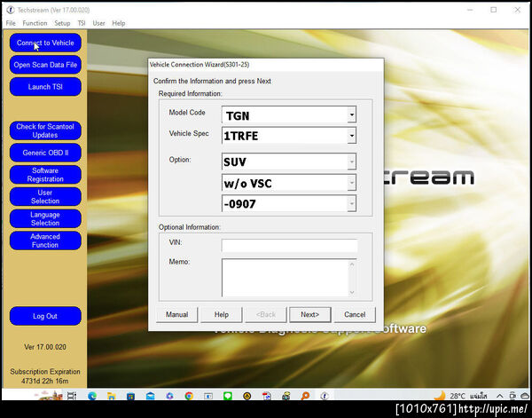Click into the Memo text area
The width and height of the screenshot is (532, 418).
285,278
